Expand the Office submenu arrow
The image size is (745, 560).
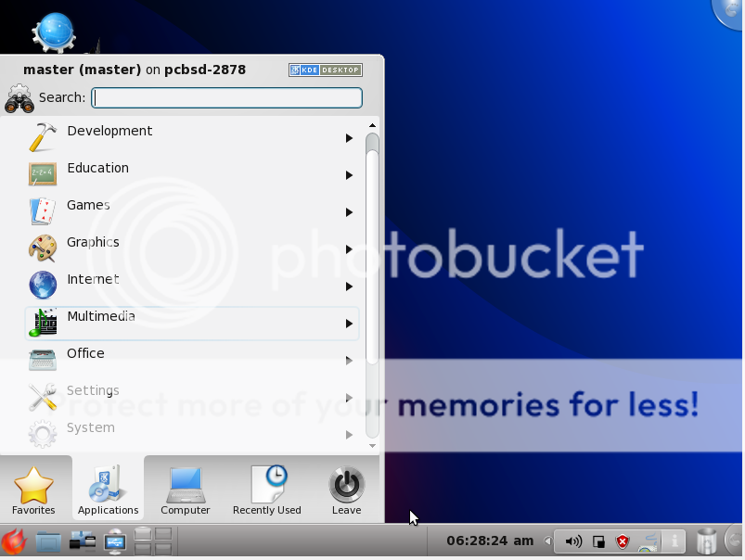349,361
